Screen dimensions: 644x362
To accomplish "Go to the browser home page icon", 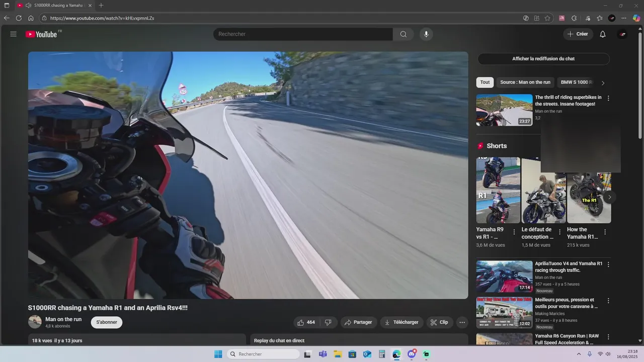I will 31,18.
